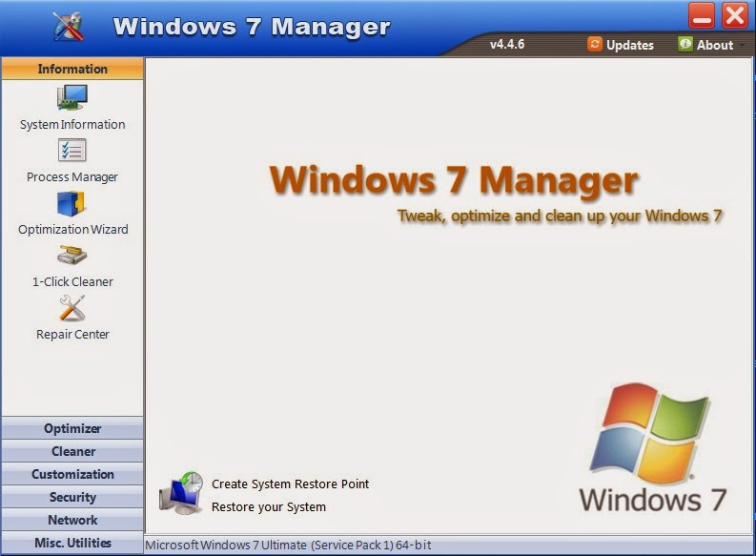Click the Optimization Wizard text label
The image size is (756, 556).
coord(72,229)
